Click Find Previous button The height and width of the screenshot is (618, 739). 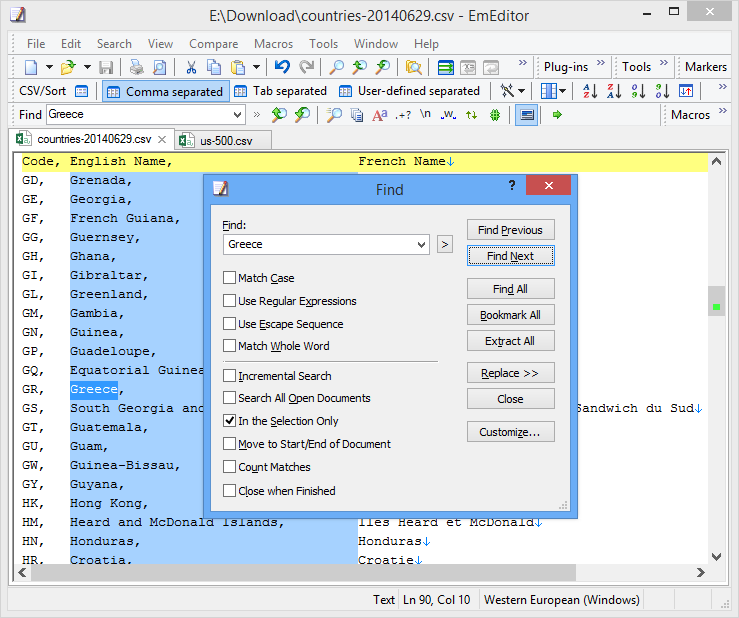(x=510, y=230)
